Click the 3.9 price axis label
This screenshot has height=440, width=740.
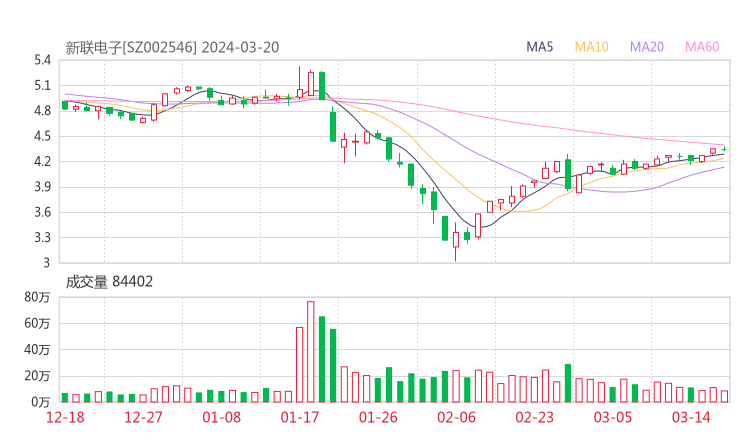pyautogui.click(x=42, y=187)
